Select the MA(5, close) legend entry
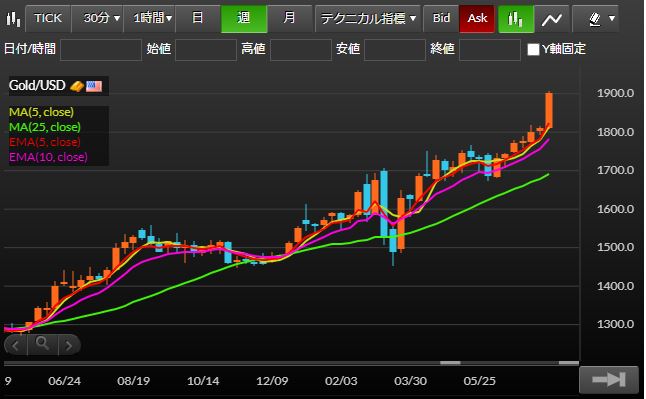The height and width of the screenshot is (399, 646). 42,112
